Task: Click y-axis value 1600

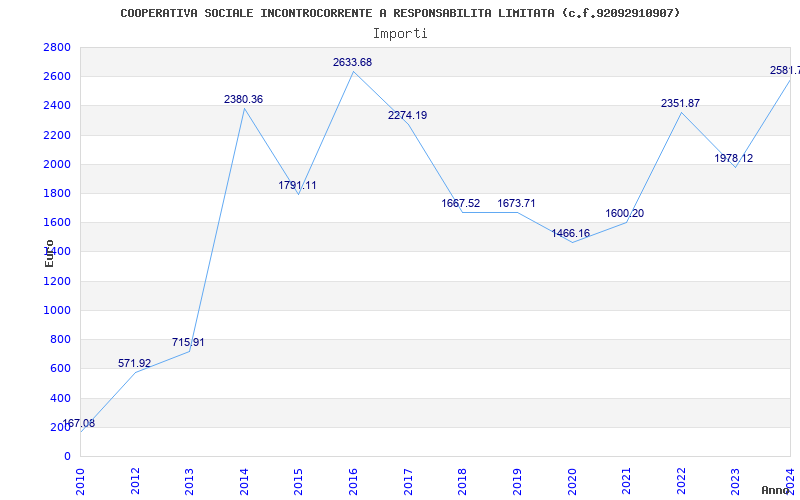Action: 57,222
